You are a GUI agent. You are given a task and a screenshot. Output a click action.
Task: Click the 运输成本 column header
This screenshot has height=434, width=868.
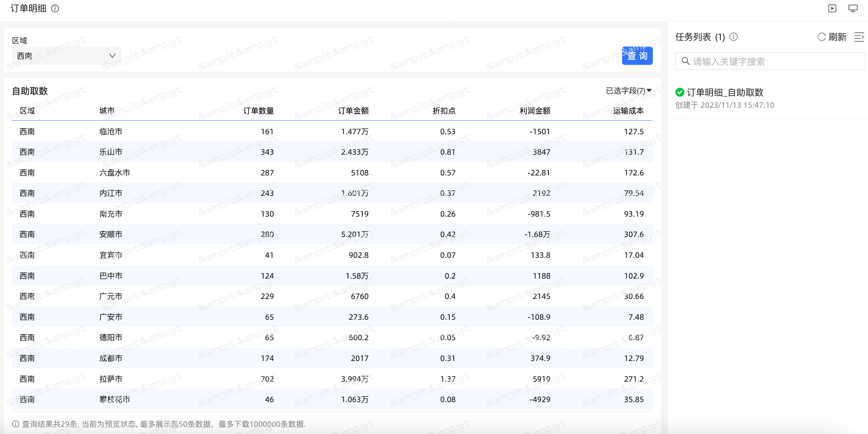pyautogui.click(x=628, y=111)
